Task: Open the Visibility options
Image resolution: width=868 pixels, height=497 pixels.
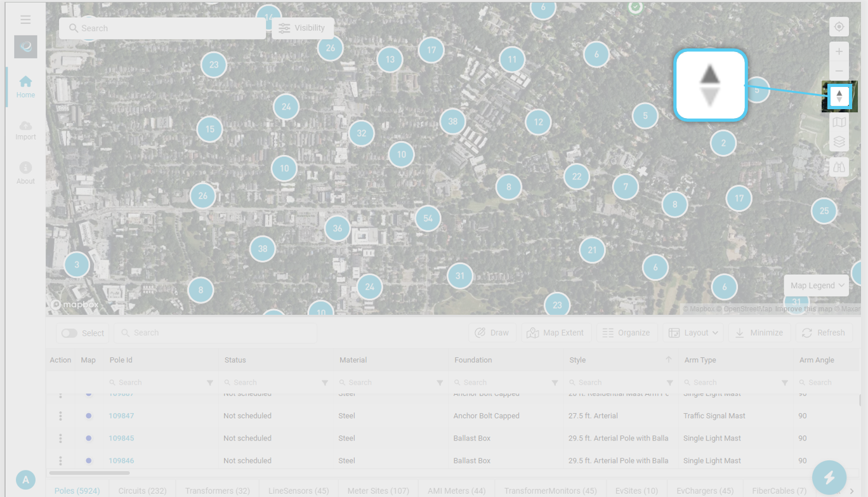Action: [x=303, y=28]
